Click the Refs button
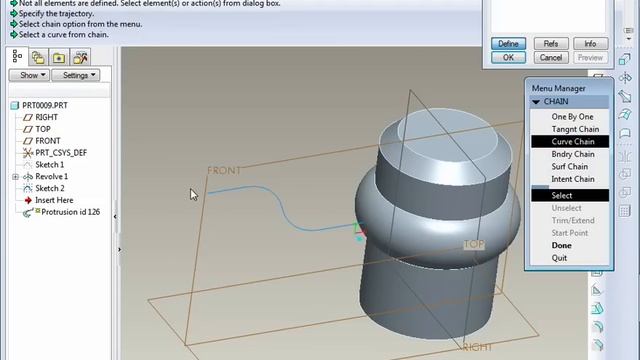This screenshot has height=360, width=640. click(x=551, y=44)
